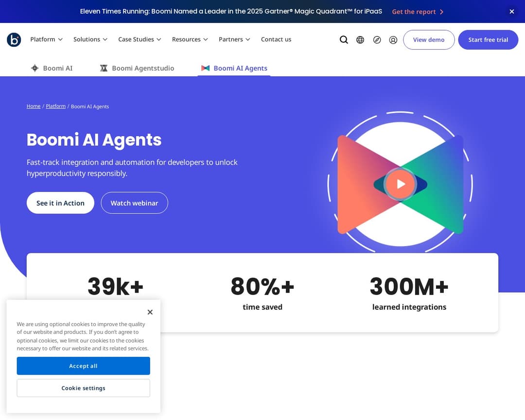Click the Boomi AI sparkle icon

pyautogui.click(x=35, y=68)
